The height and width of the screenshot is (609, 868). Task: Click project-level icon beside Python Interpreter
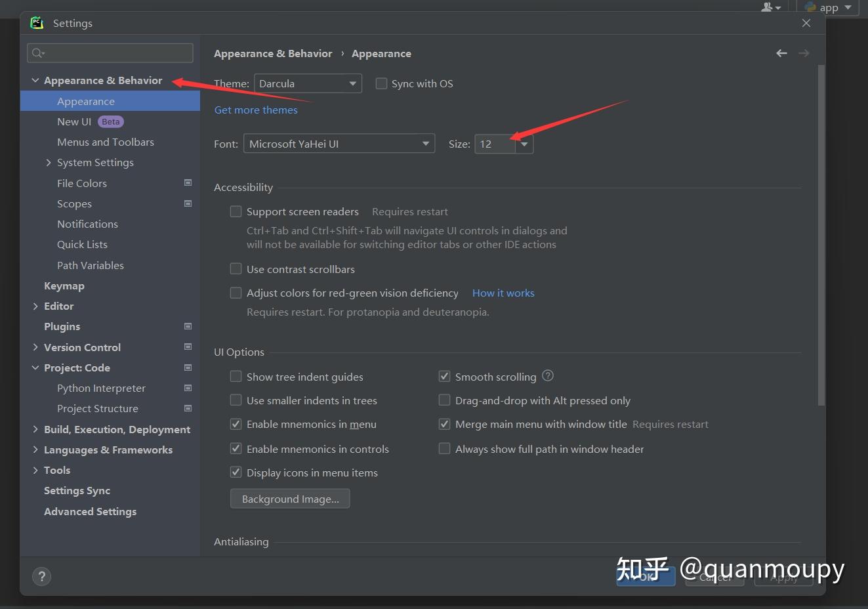coord(188,388)
